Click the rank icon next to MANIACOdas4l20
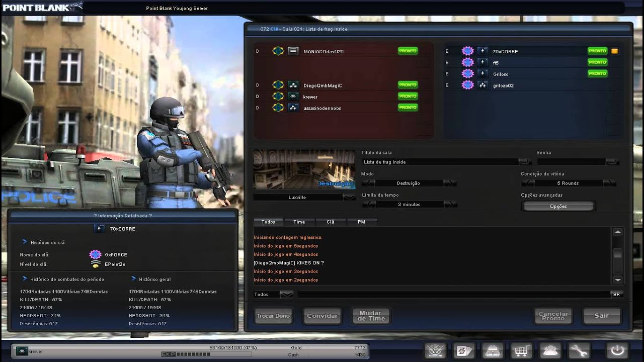Screen dimensions: 644x362 point(293,51)
